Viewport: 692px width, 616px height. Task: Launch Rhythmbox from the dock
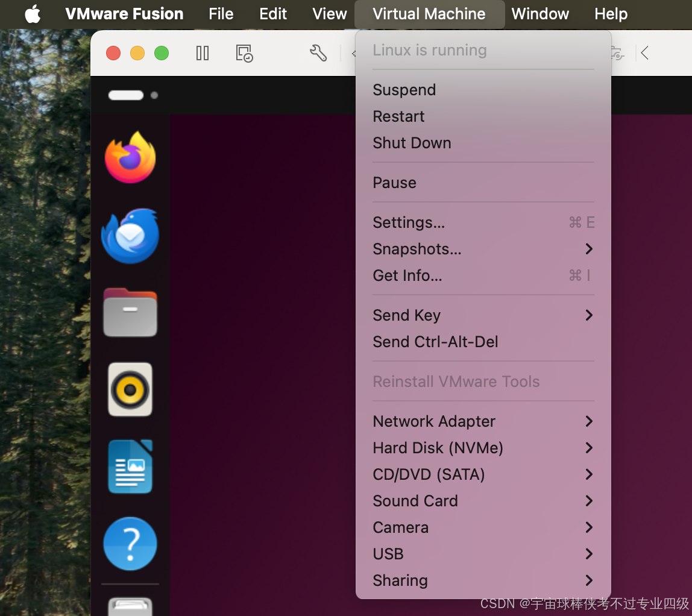130,389
